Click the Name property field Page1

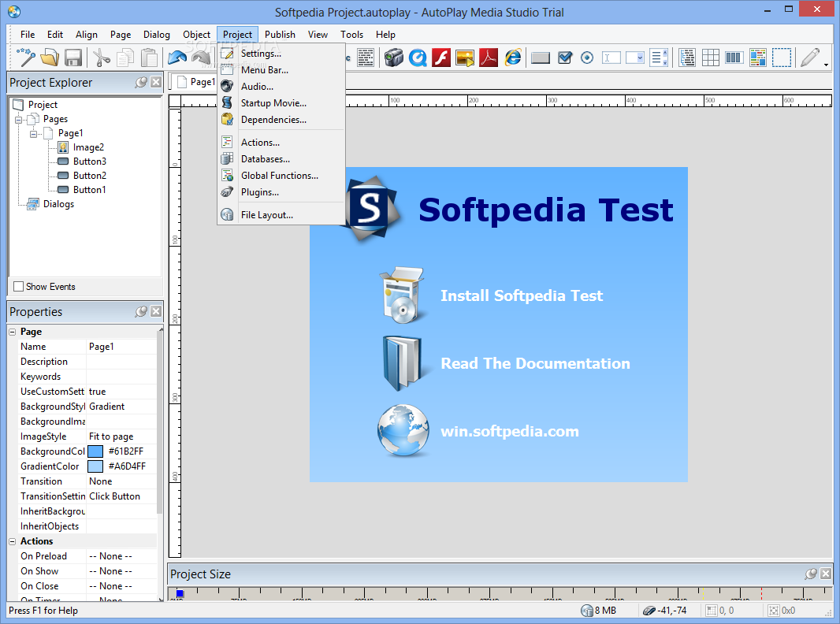tap(121, 347)
